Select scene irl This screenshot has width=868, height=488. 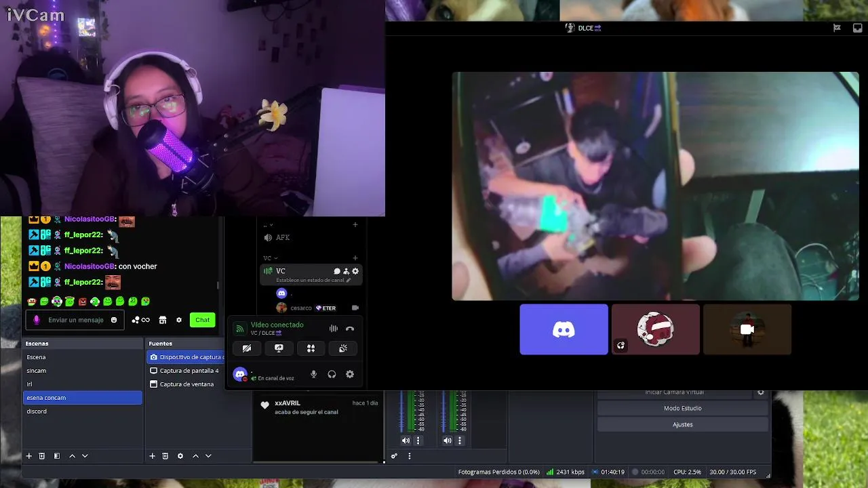[82, 384]
